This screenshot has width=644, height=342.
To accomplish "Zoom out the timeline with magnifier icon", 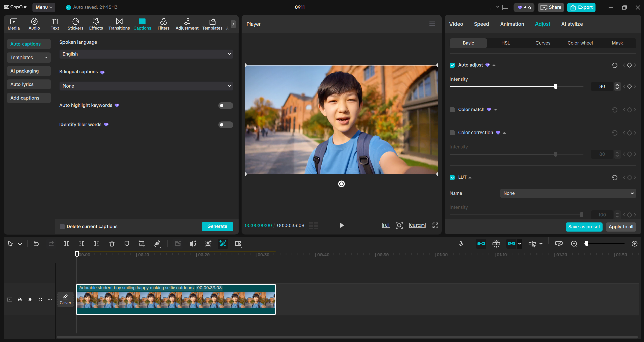I will 574,243.
